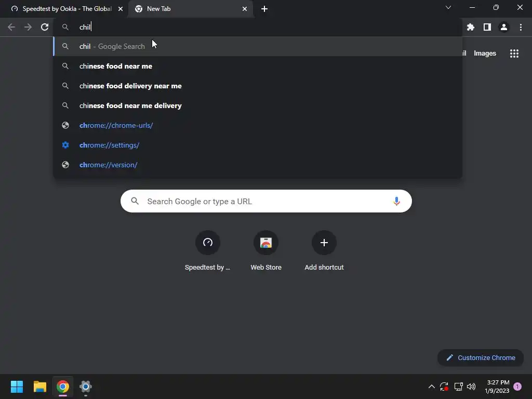
Task: Open the Google apps grid
Action: click(x=514, y=54)
